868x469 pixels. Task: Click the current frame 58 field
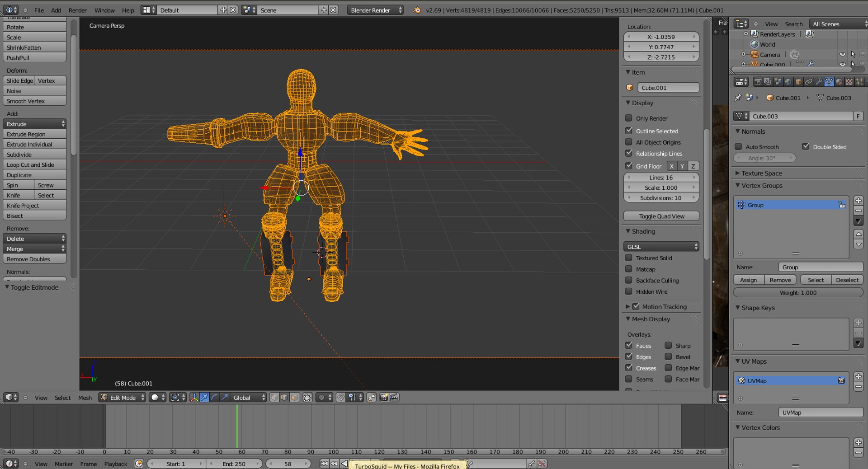(288, 464)
